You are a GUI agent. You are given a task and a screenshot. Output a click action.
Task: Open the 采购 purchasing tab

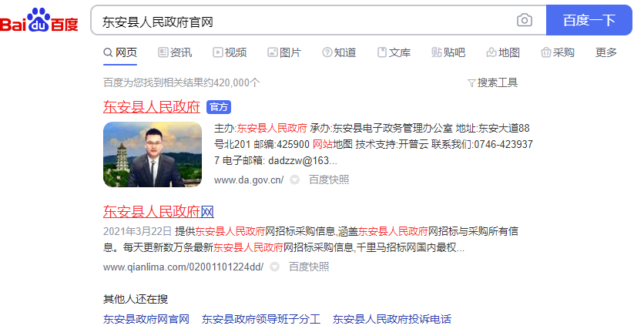pyautogui.click(x=558, y=52)
